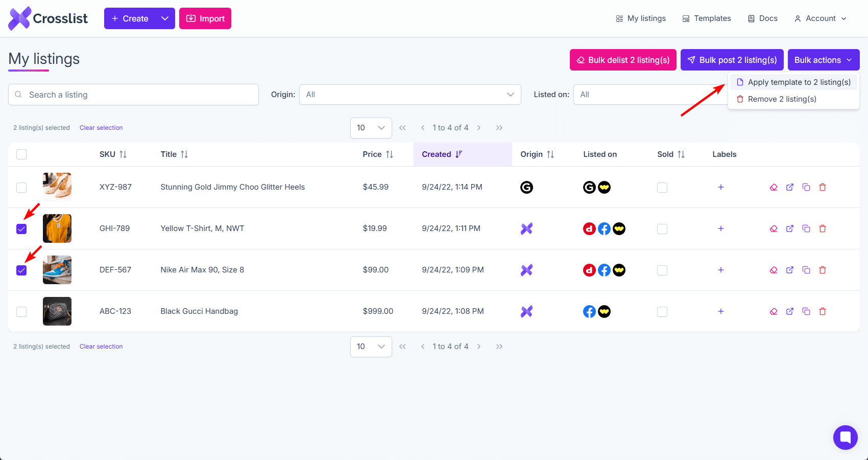This screenshot has width=868, height=460.
Task: Add a label to XYZ-987 with plus icon
Action: [x=721, y=187]
